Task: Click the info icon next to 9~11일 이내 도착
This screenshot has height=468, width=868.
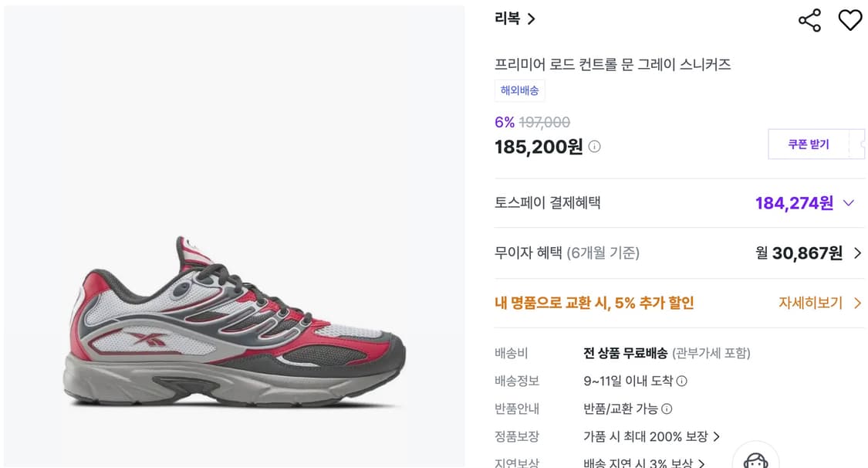Action: click(681, 382)
